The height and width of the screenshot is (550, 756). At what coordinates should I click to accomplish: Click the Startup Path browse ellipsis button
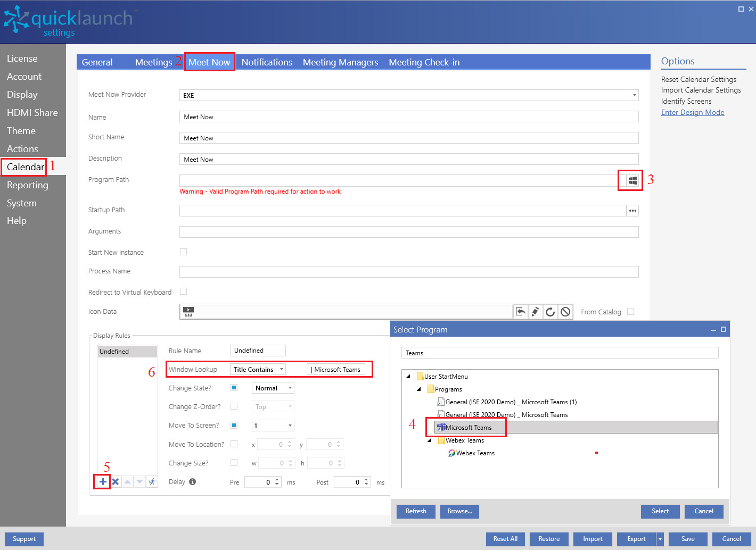point(632,211)
